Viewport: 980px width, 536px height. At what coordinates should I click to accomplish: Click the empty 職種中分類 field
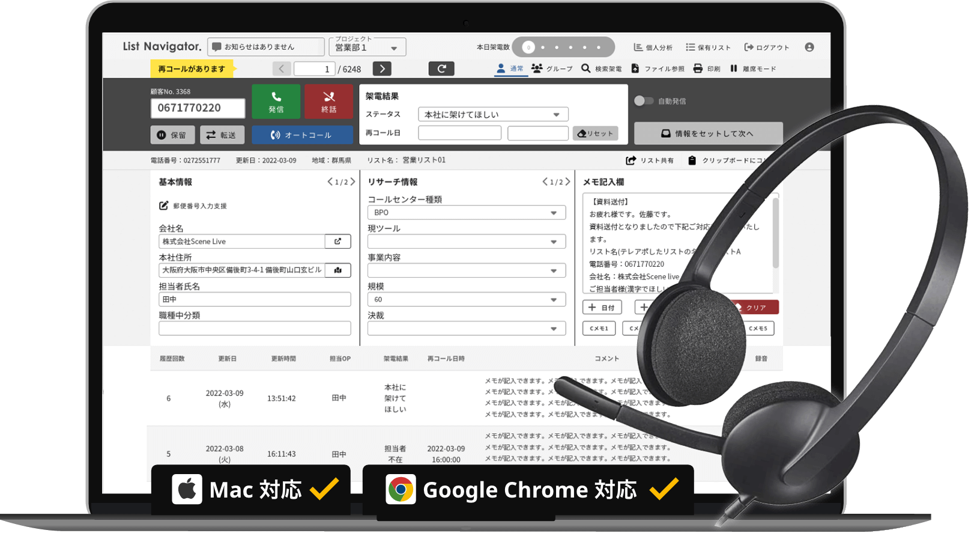click(255, 329)
